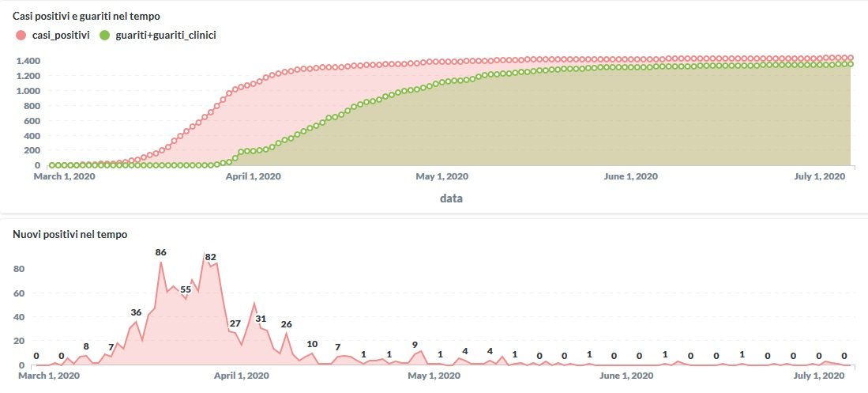Click the data label 27 near April 1

[235, 323]
